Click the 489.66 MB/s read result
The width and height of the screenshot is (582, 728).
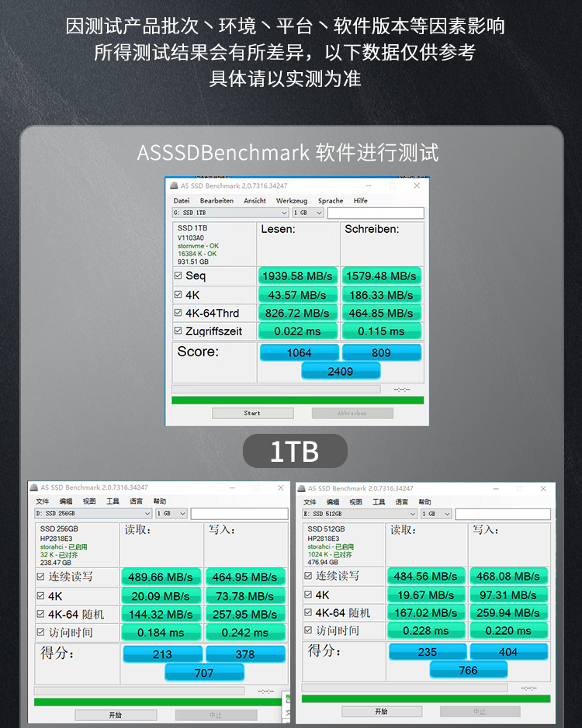(x=161, y=577)
